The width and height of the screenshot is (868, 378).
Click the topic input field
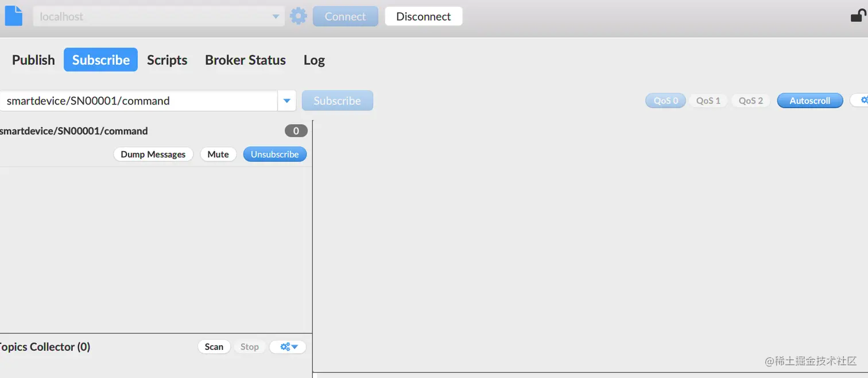(x=139, y=101)
